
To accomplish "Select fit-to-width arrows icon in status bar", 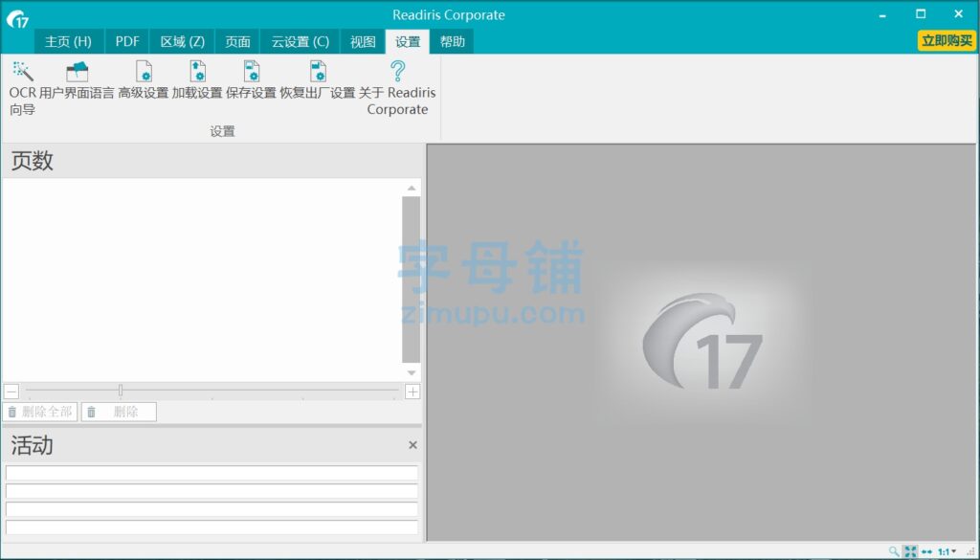I will coord(926,551).
